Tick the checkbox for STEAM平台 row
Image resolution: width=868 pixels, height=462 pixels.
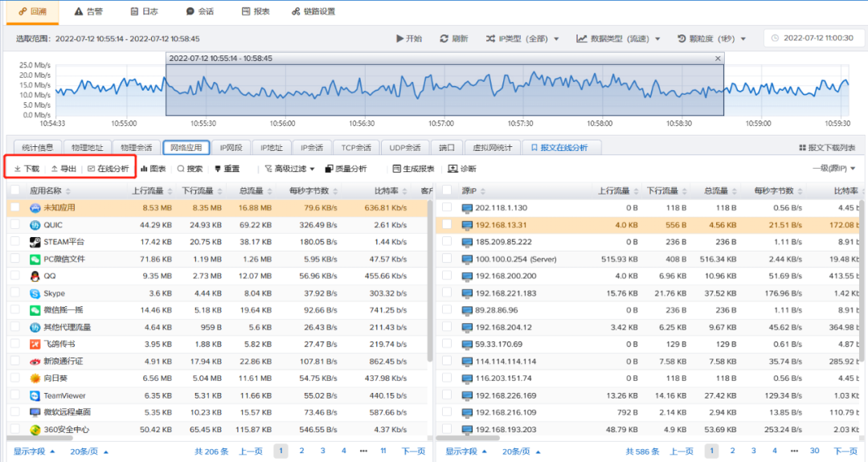pos(15,242)
